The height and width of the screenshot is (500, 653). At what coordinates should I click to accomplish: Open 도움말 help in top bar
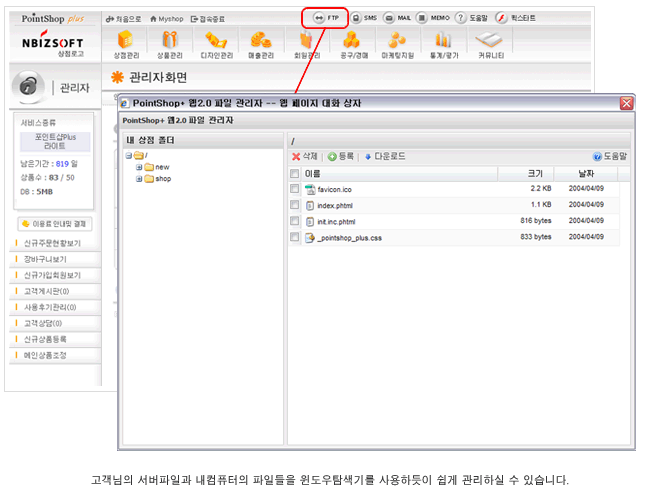(471, 18)
